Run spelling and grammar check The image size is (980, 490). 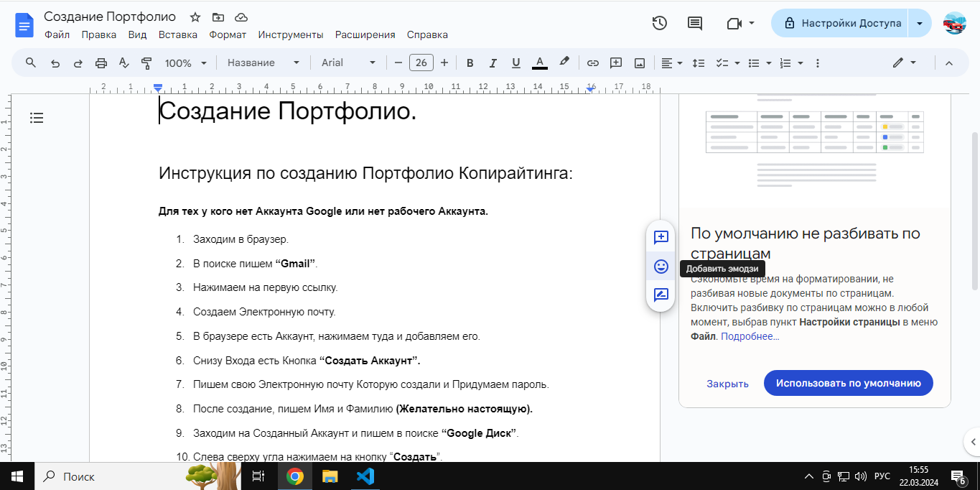(123, 63)
